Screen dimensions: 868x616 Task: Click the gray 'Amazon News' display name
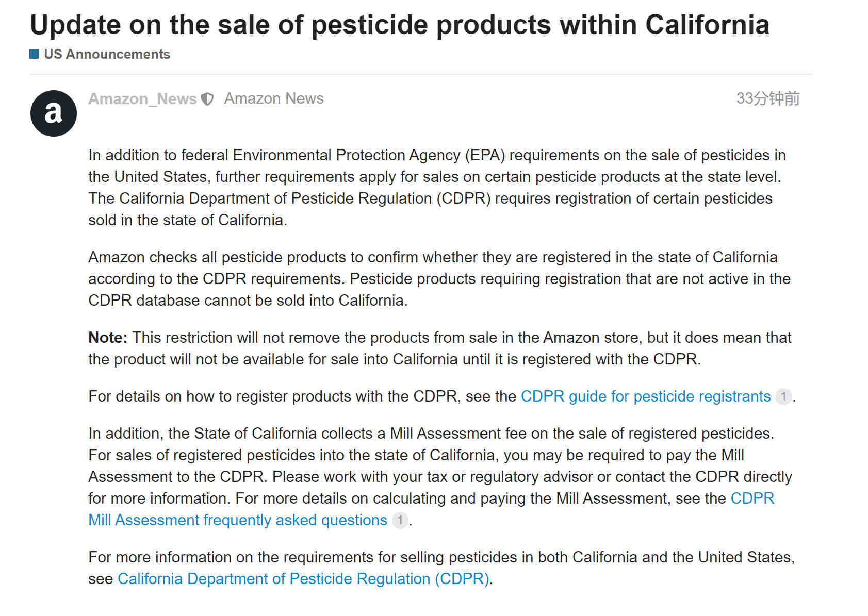point(274,98)
